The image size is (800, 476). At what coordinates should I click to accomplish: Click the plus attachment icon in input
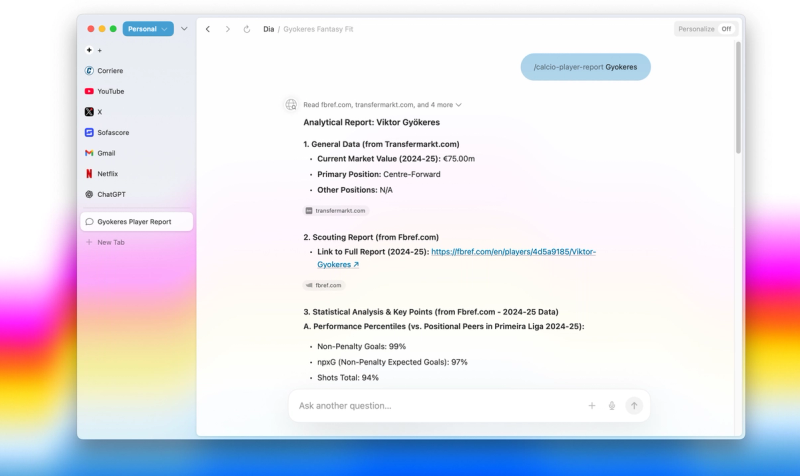[x=592, y=406]
